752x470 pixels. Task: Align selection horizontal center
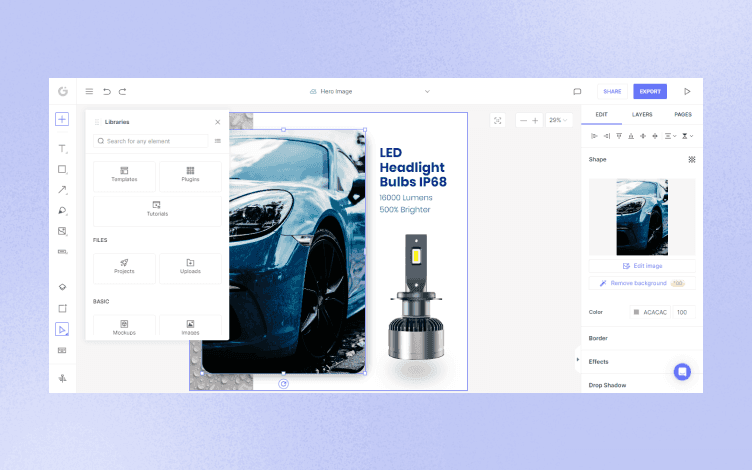point(655,136)
